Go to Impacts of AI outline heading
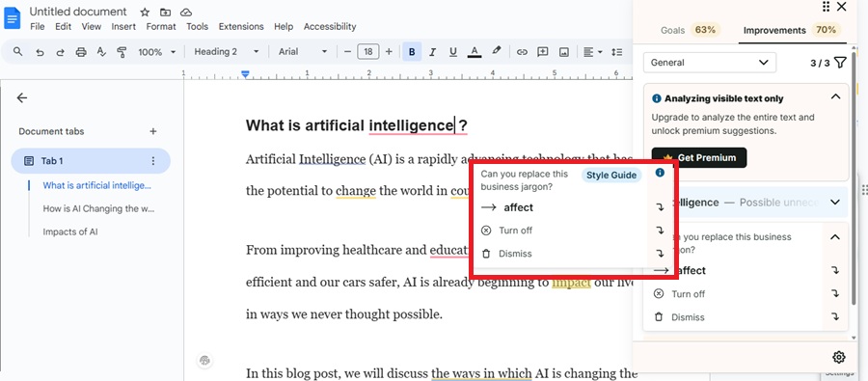The height and width of the screenshot is (381, 868). pos(70,232)
